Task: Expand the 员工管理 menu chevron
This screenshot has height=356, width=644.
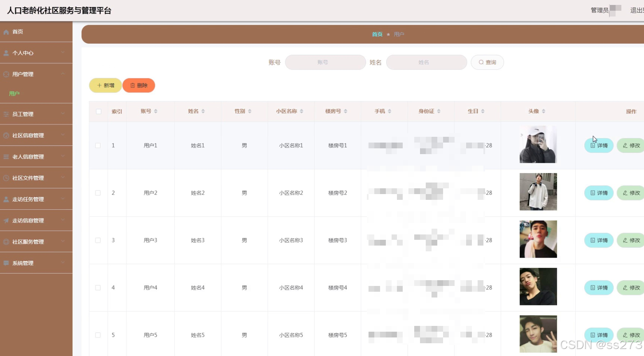Action: pyautogui.click(x=63, y=114)
